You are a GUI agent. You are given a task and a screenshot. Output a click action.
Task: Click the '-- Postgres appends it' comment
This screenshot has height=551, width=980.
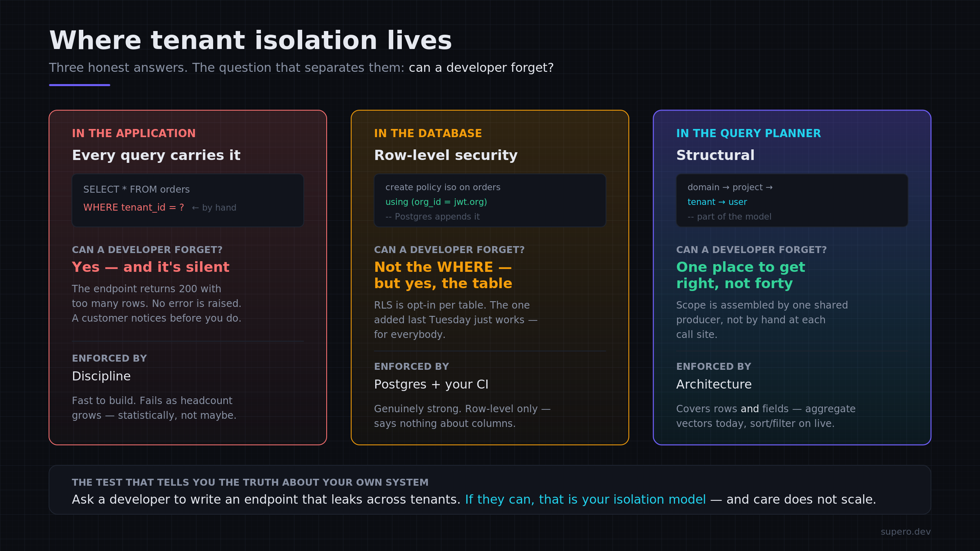(x=432, y=217)
